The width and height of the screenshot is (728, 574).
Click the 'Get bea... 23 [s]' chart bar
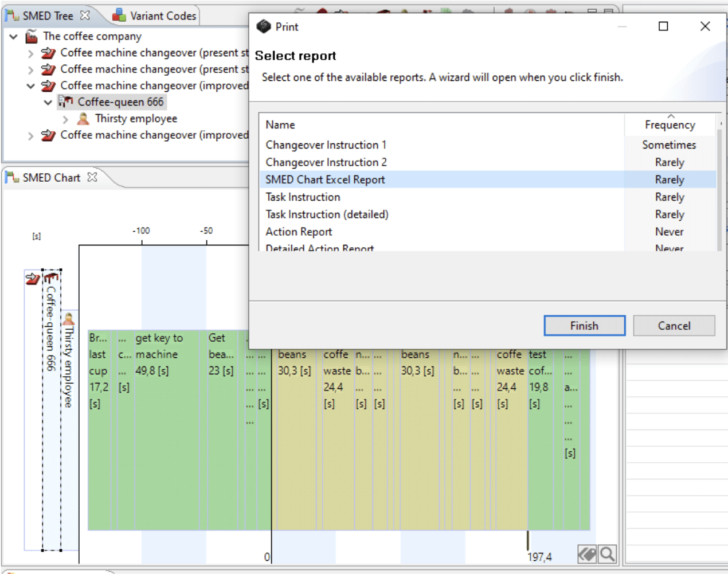[x=222, y=430]
